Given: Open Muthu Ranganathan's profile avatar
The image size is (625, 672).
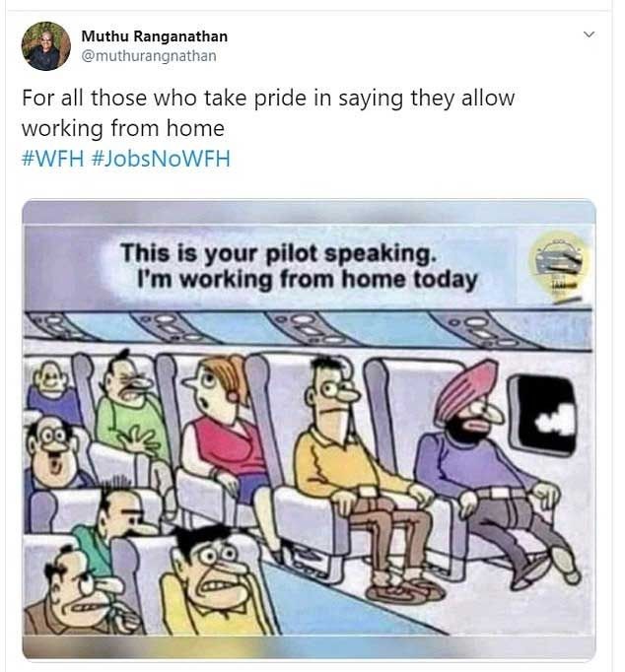Looking at the screenshot, I should click(46, 46).
